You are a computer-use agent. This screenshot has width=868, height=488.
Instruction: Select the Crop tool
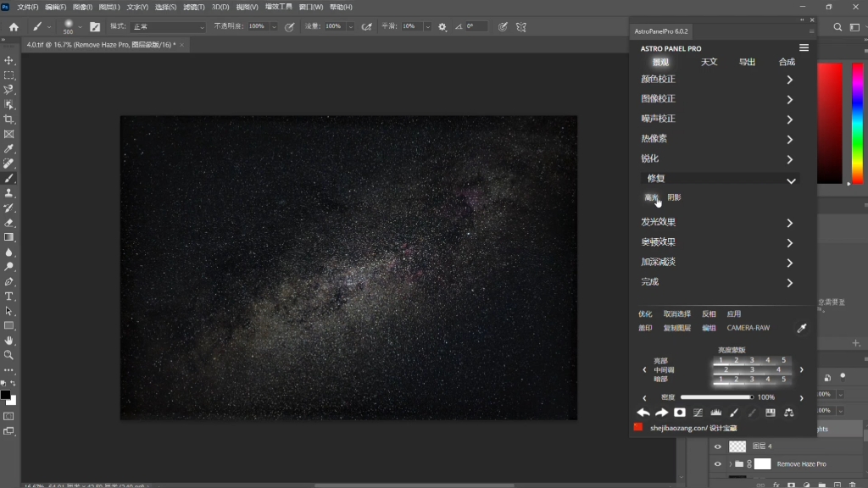(8, 119)
